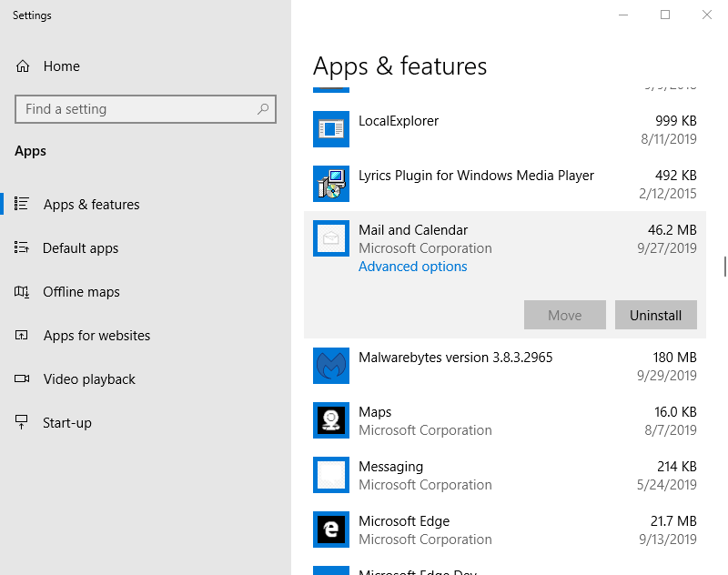Minimize the Settings window
The height and width of the screenshot is (575, 728).
(x=623, y=15)
